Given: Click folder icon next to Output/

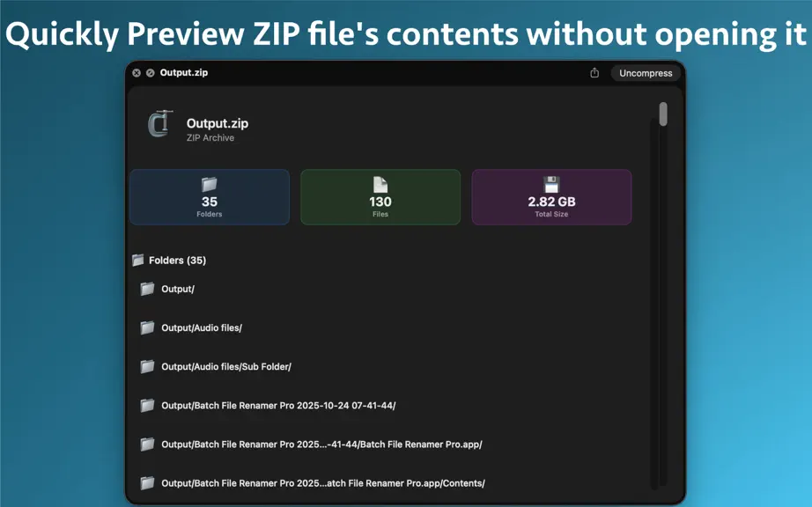Looking at the screenshot, I should pyautogui.click(x=147, y=289).
